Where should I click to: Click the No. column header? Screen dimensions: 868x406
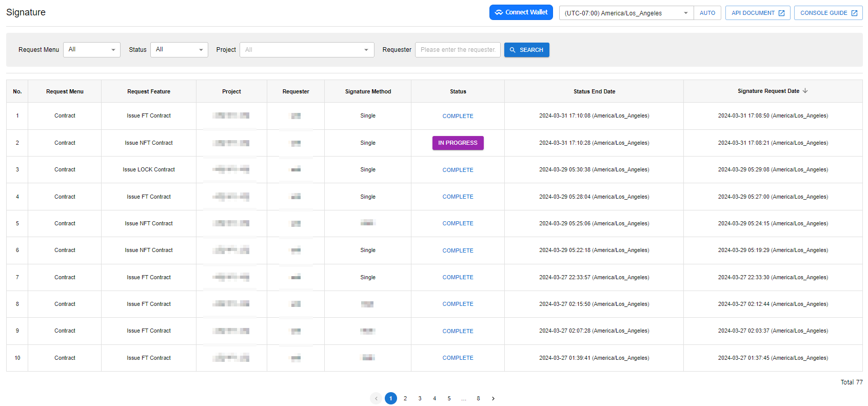(17, 91)
